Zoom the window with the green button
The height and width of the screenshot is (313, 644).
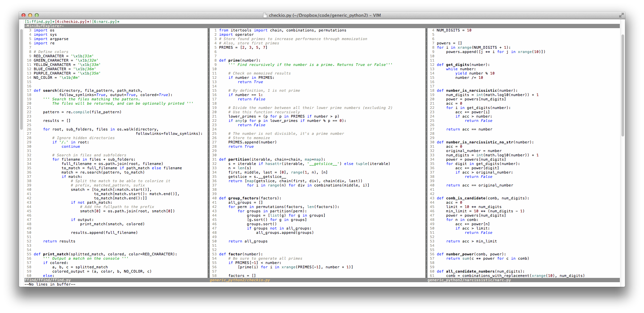(37, 15)
